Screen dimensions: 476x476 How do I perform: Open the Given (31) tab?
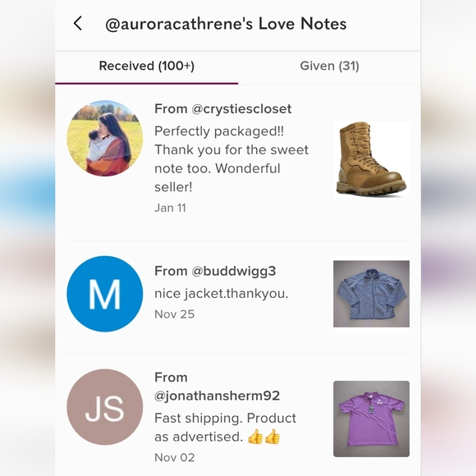coord(329,66)
